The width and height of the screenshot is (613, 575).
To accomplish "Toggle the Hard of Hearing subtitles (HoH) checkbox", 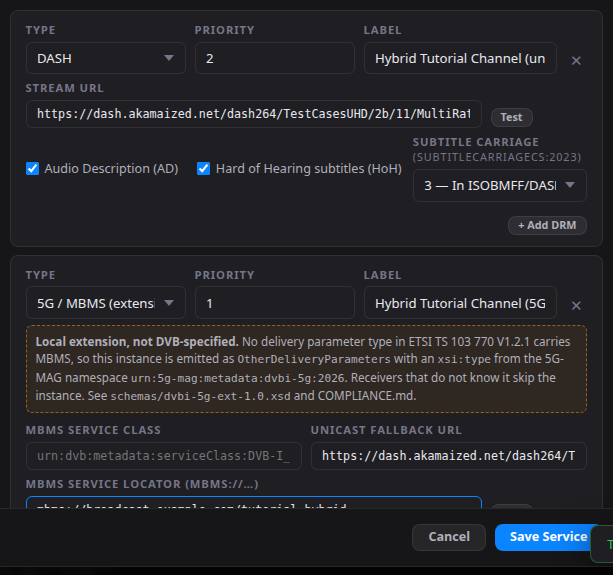I will (203, 168).
